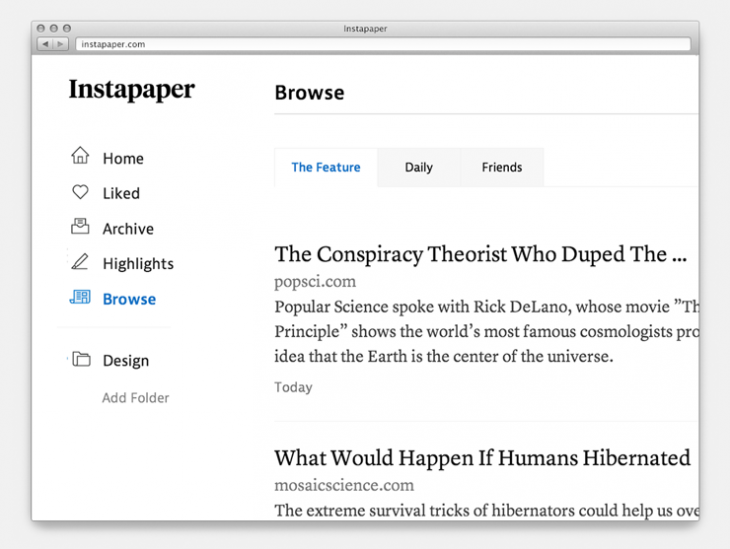
Task: Open the Design folder label
Action: (x=126, y=360)
